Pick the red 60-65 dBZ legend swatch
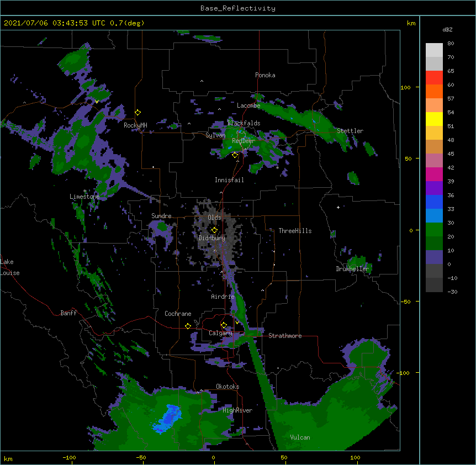The image size is (476, 465). (x=434, y=78)
